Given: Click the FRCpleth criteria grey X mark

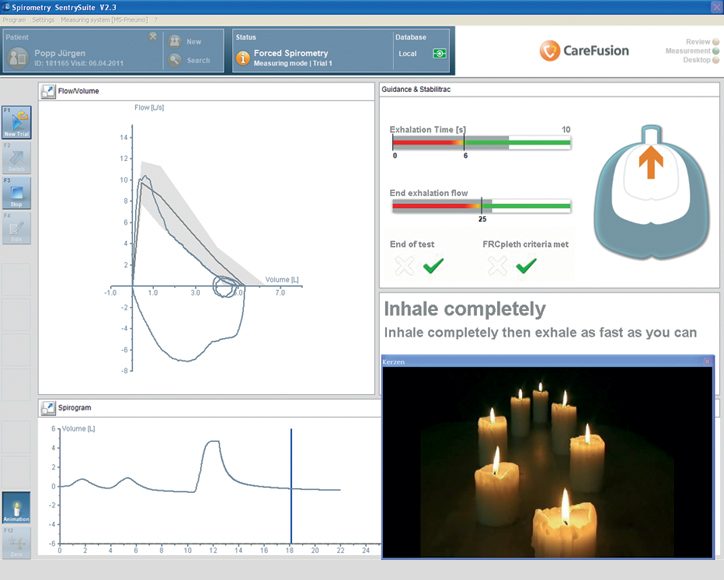Looking at the screenshot, I should click(x=498, y=266).
